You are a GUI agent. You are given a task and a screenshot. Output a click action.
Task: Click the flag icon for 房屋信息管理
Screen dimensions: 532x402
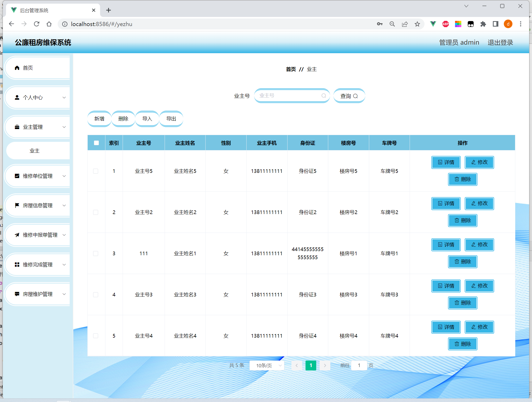click(17, 205)
